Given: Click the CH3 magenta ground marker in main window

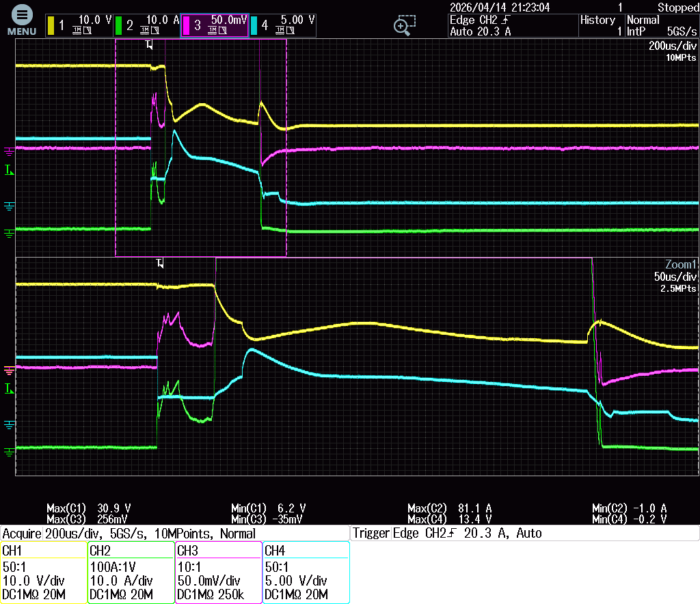Looking at the screenshot, I should click(x=9, y=152).
